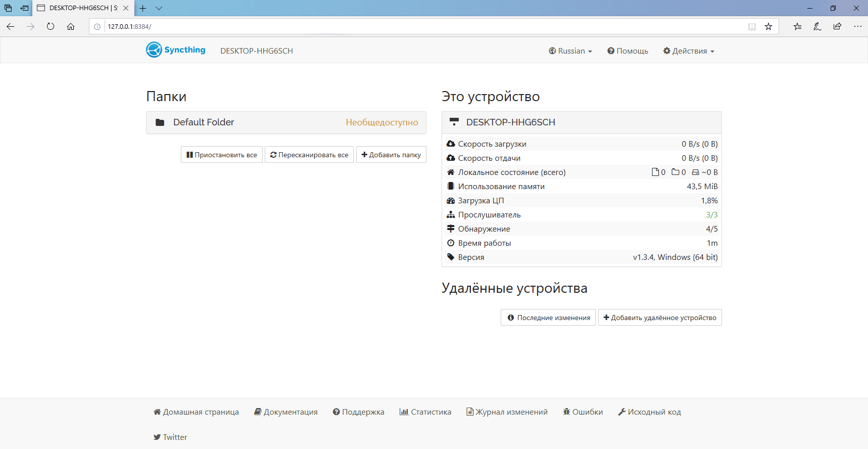Image resolution: width=868 pixels, height=449 pixels.
Task: Click the Default Folder folder icon
Action: 160,122
